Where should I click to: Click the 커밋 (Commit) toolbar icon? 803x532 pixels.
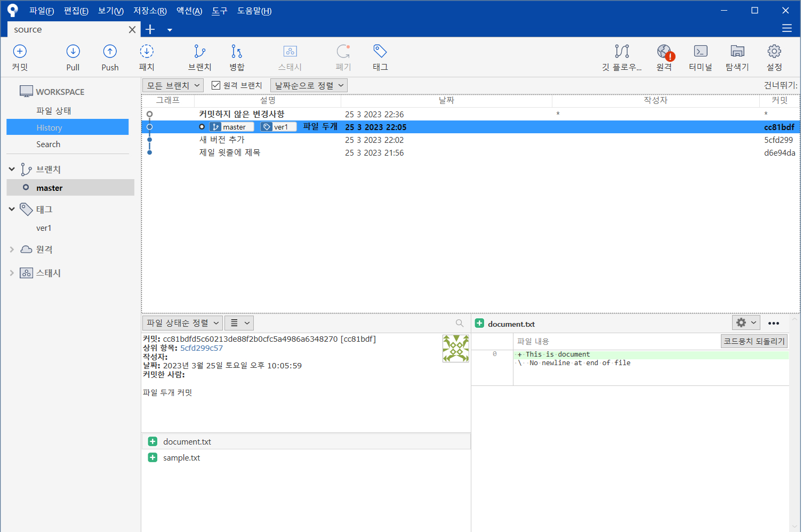point(20,52)
